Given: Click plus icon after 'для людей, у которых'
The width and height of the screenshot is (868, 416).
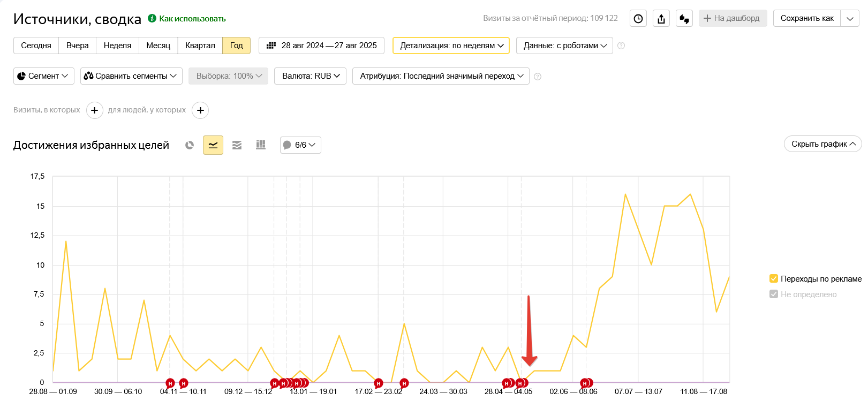Looking at the screenshot, I should point(200,110).
